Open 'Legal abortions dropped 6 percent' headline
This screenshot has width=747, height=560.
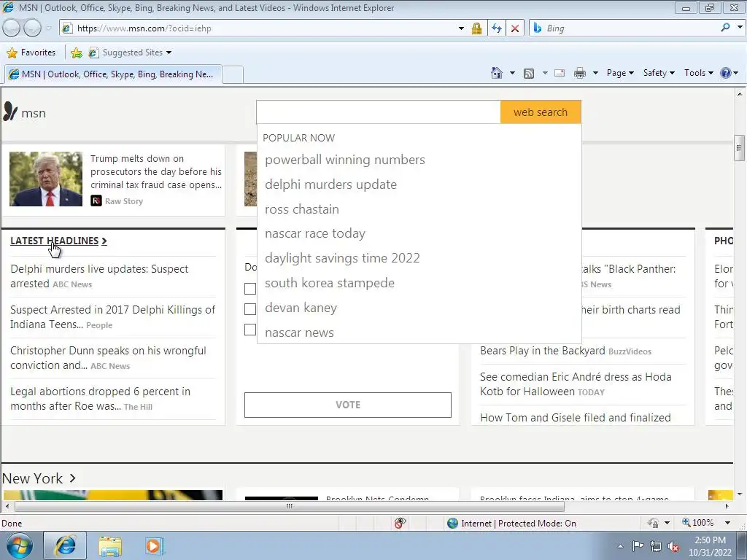click(x=100, y=399)
